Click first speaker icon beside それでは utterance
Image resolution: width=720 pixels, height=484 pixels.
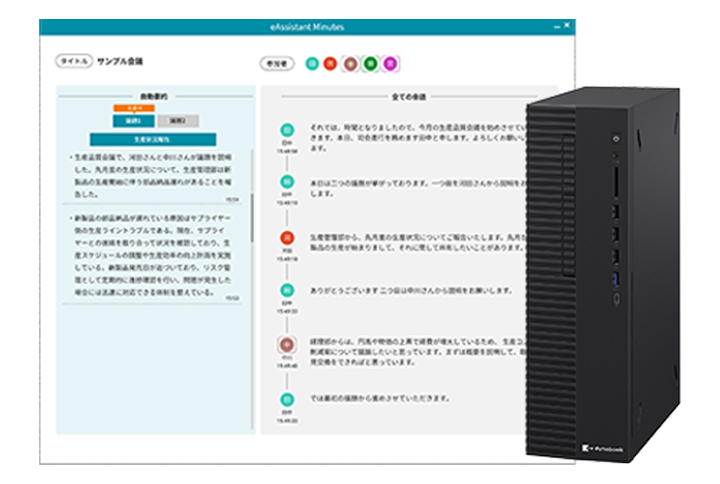[x=288, y=131]
